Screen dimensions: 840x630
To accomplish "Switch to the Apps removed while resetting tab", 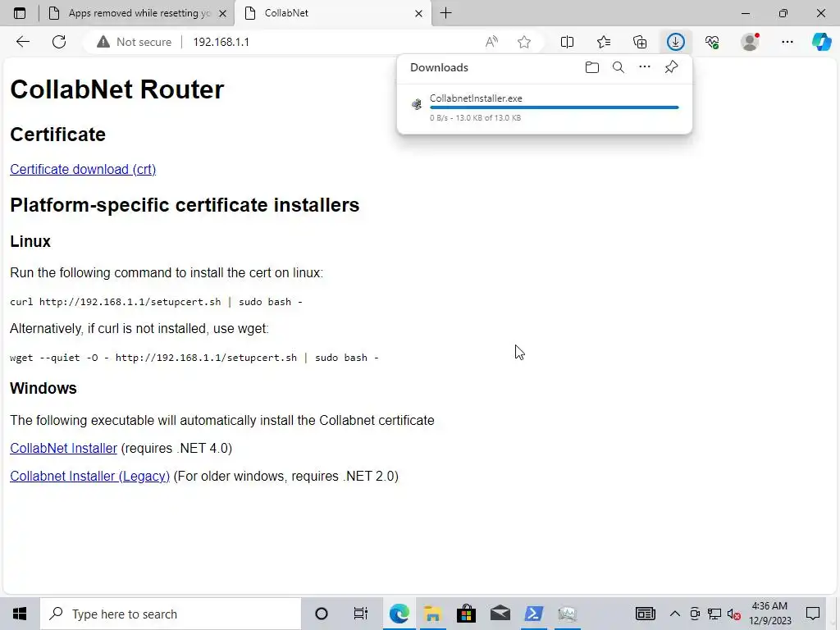I will (x=137, y=13).
